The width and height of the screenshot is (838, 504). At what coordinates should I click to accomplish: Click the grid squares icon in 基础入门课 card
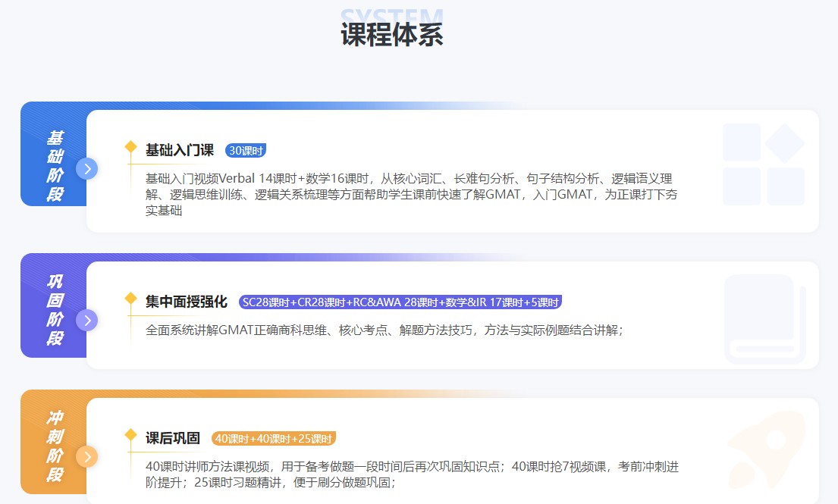click(763, 164)
